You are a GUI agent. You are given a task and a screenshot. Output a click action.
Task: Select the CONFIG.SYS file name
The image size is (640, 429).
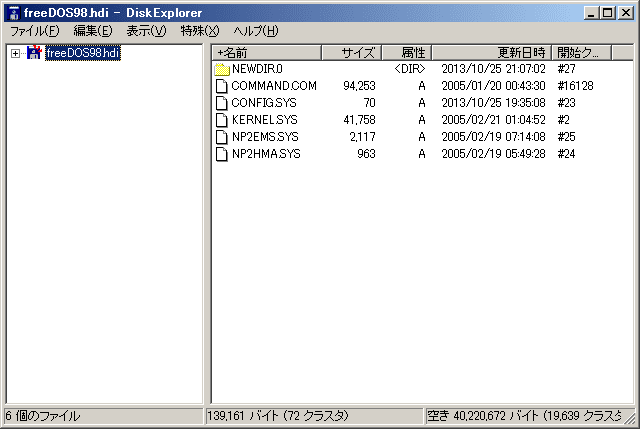[x=264, y=103]
